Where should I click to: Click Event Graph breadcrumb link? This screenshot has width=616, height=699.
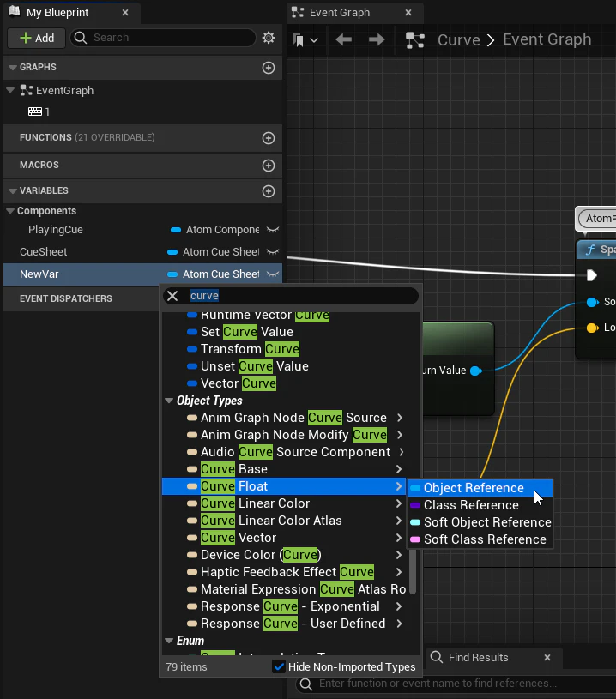coord(547,39)
